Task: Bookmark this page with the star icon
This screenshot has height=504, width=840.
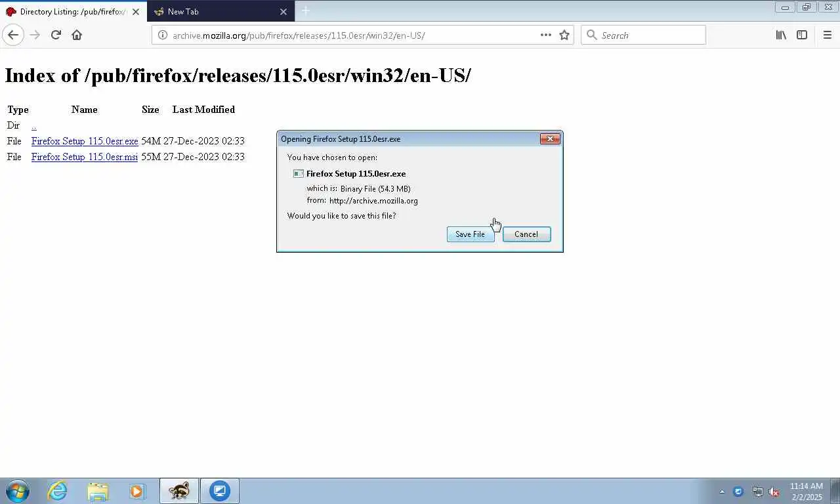Action: pos(564,35)
